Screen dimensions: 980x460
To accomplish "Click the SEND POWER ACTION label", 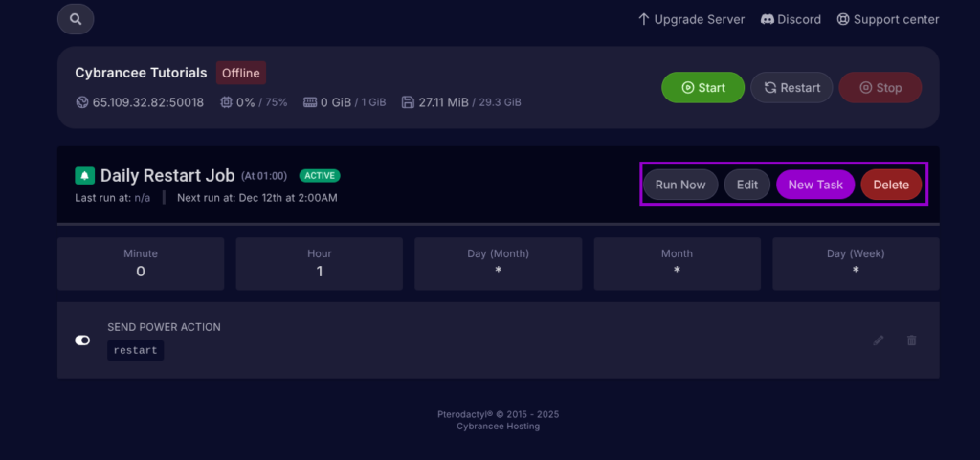I will point(164,327).
